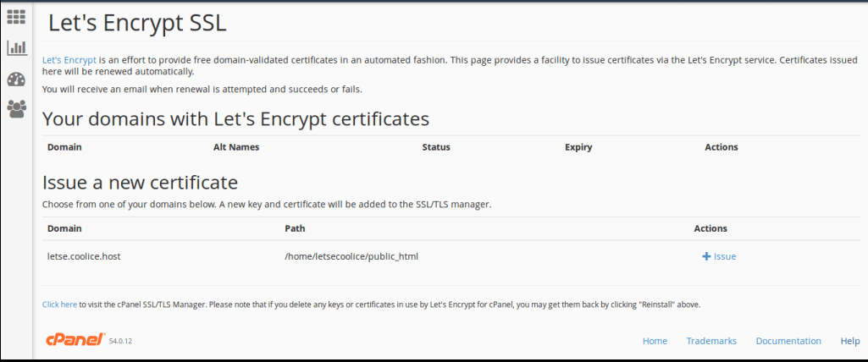Open the Trademarks footer link
The image size is (868, 362).
point(711,341)
